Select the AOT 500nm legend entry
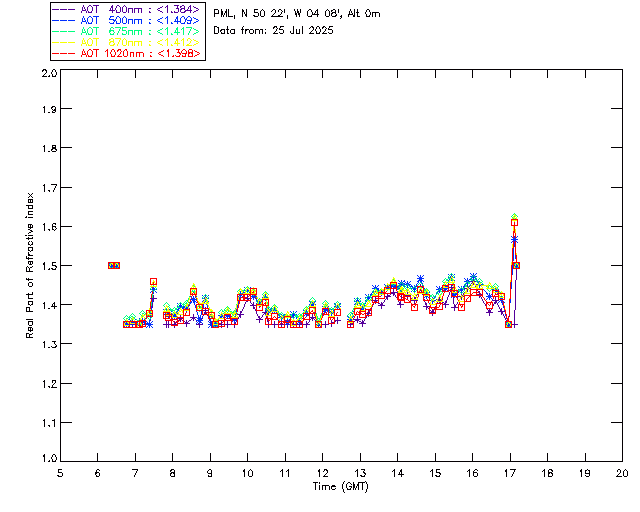640x512 pixels. pos(127,20)
